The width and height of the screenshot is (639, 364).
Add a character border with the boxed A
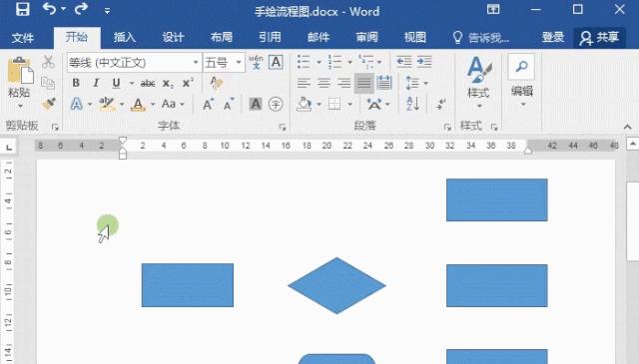pyautogui.click(x=276, y=62)
